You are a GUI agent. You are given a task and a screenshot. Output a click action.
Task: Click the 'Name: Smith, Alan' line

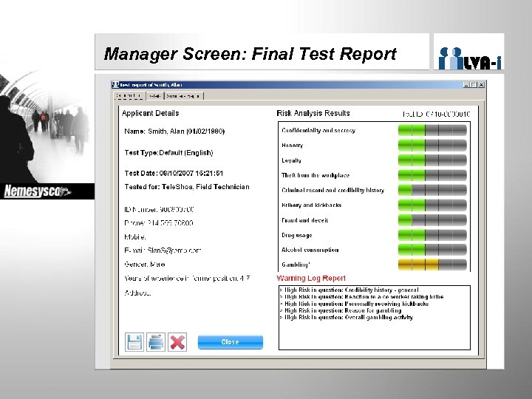(x=174, y=132)
